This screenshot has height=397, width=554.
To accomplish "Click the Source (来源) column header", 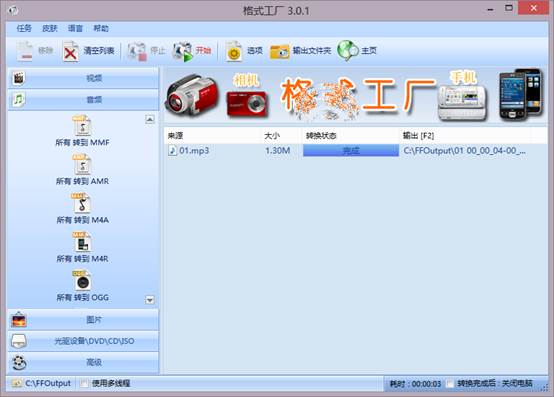I will [x=213, y=136].
